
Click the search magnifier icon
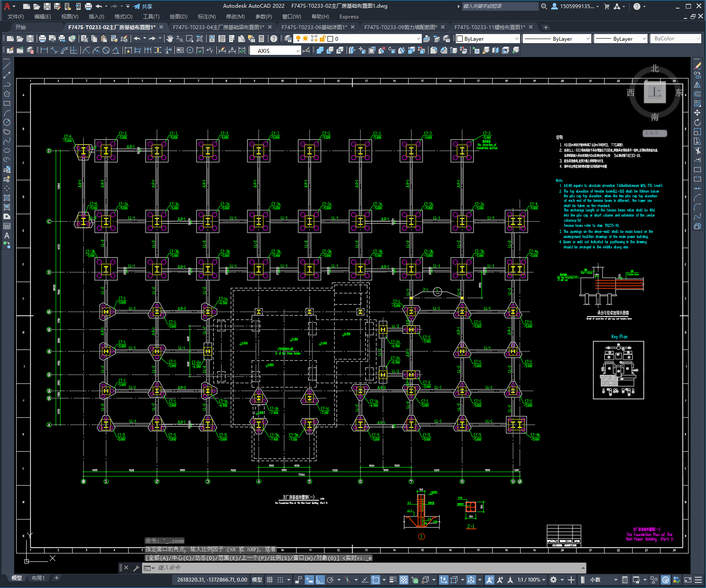(544, 6)
